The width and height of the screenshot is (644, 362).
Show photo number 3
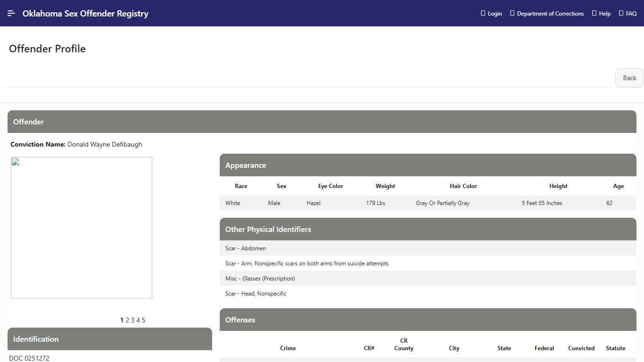point(132,320)
